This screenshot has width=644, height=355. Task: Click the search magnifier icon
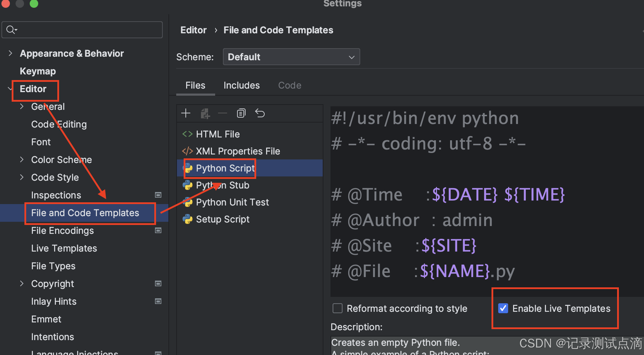[x=11, y=29]
